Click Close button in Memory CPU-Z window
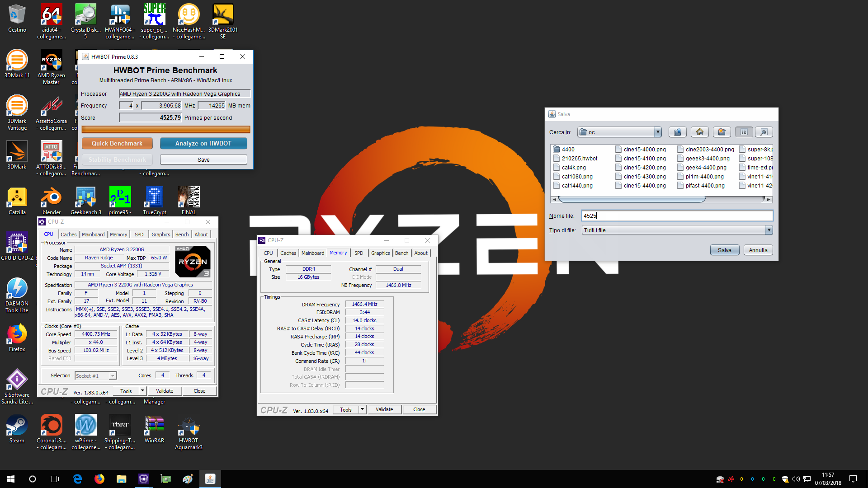Screen dimensions: 868x488 [x=419, y=409]
